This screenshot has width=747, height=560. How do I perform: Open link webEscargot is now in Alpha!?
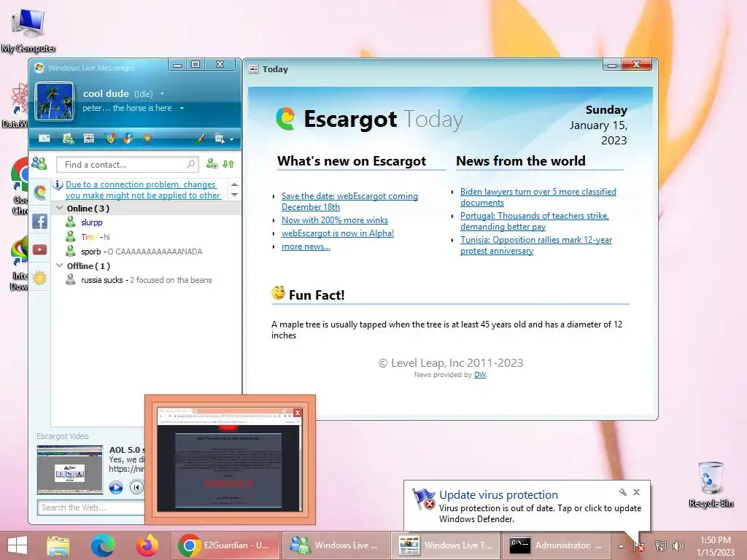point(337,233)
